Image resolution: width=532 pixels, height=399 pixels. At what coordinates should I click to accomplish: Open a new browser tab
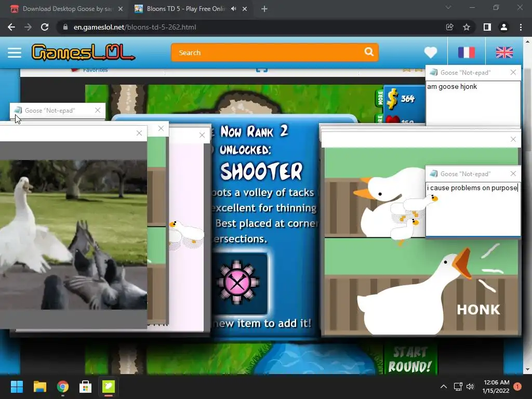[264, 9]
